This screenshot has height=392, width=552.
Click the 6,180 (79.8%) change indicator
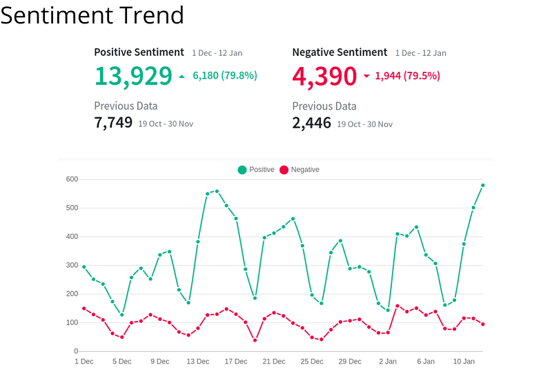point(225,75)
